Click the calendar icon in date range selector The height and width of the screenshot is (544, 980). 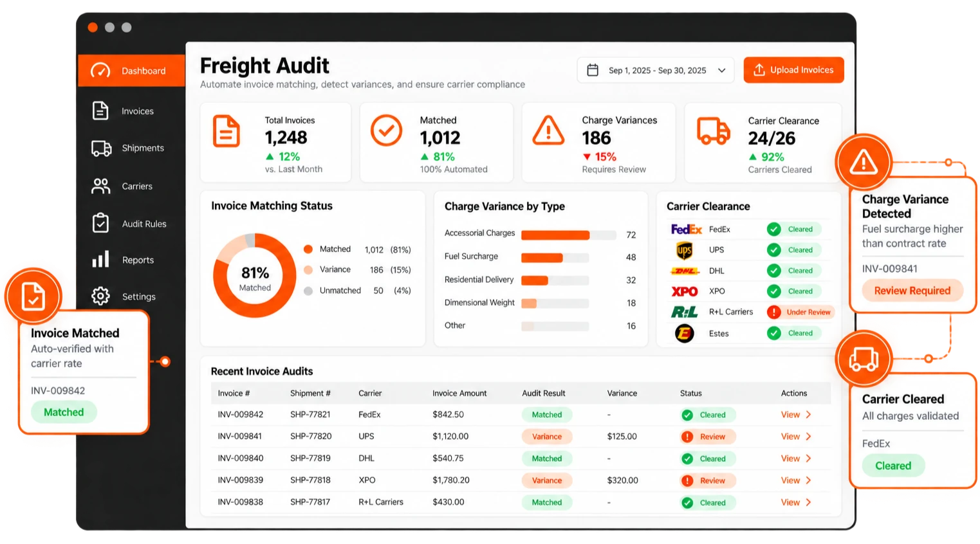593,70
